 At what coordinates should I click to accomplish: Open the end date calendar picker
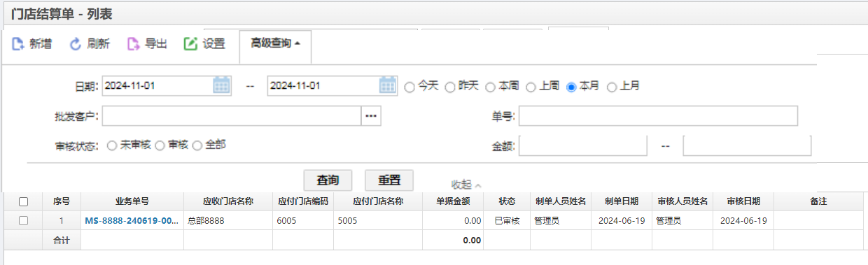pyautogui.click(x=388, y=85)
